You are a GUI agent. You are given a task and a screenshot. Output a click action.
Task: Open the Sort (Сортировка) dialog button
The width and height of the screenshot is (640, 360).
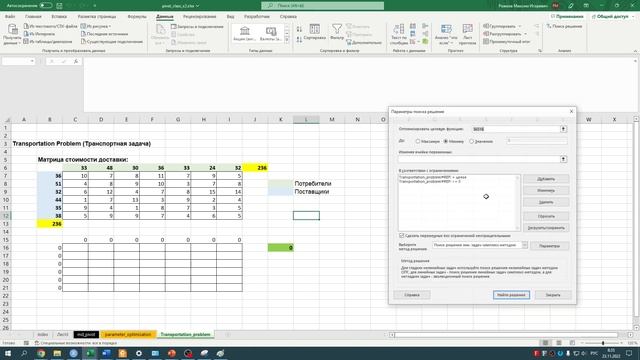(315, 32)
